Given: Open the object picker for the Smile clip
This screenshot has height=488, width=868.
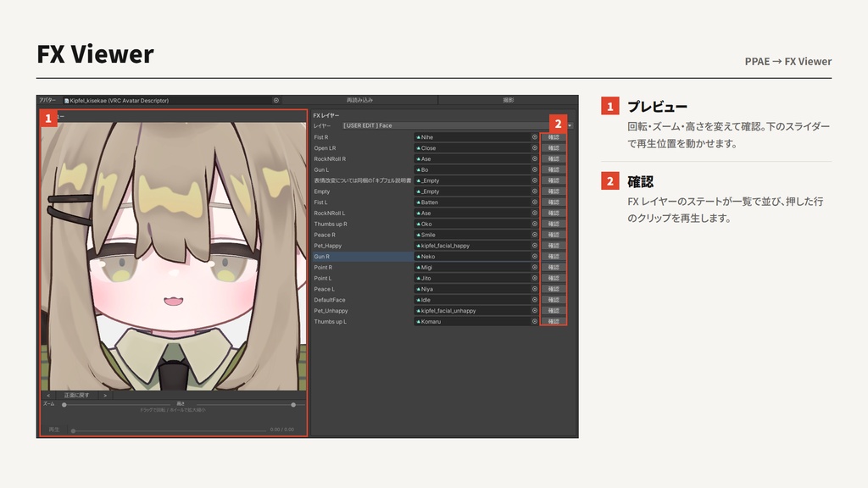Looking at the screenshot, I should (x=535, y=235).
